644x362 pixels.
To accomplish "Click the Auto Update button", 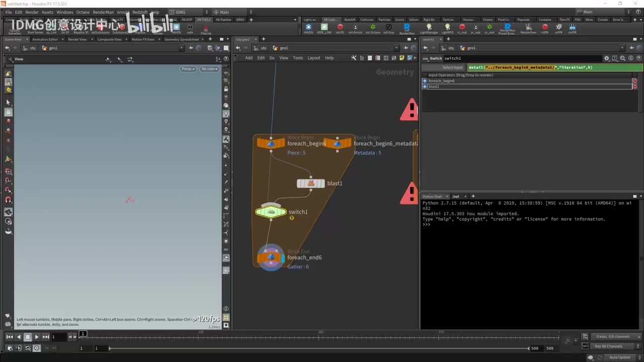I will 620,357.
